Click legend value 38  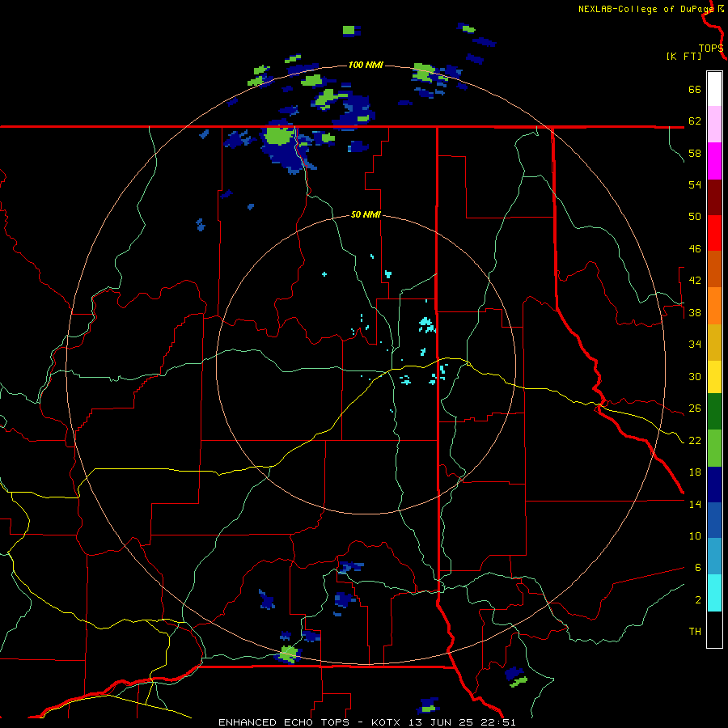[695, 312]
